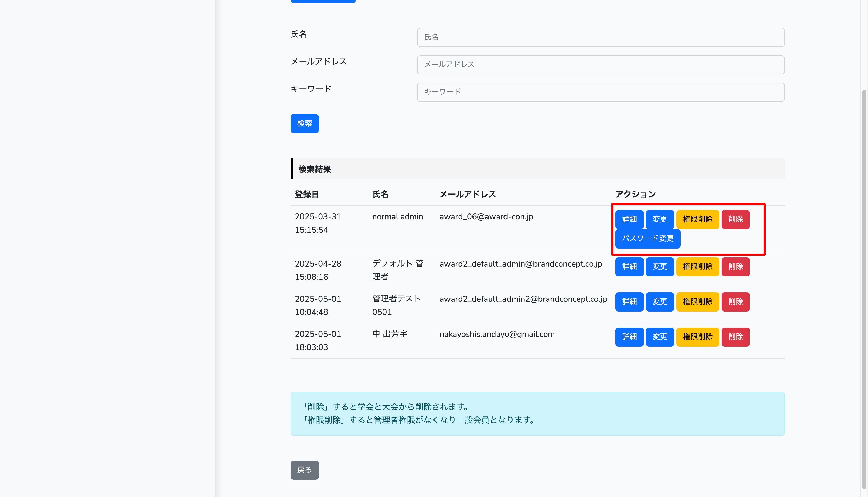Click 変更 for デフォルト 管理者 row
The width and height of the screenshot is (868, 497).
[x=660, y=267]
